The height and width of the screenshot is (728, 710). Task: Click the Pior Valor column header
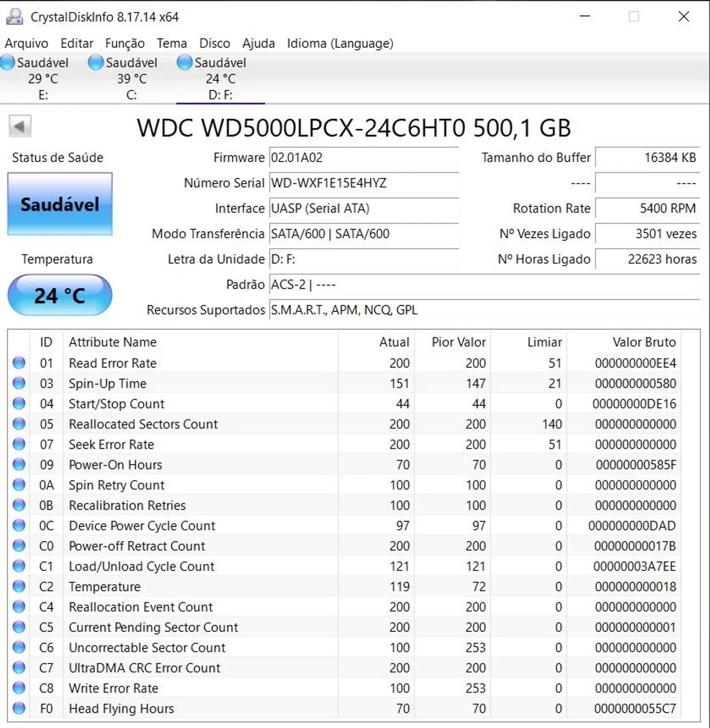(x=452, y=342)
